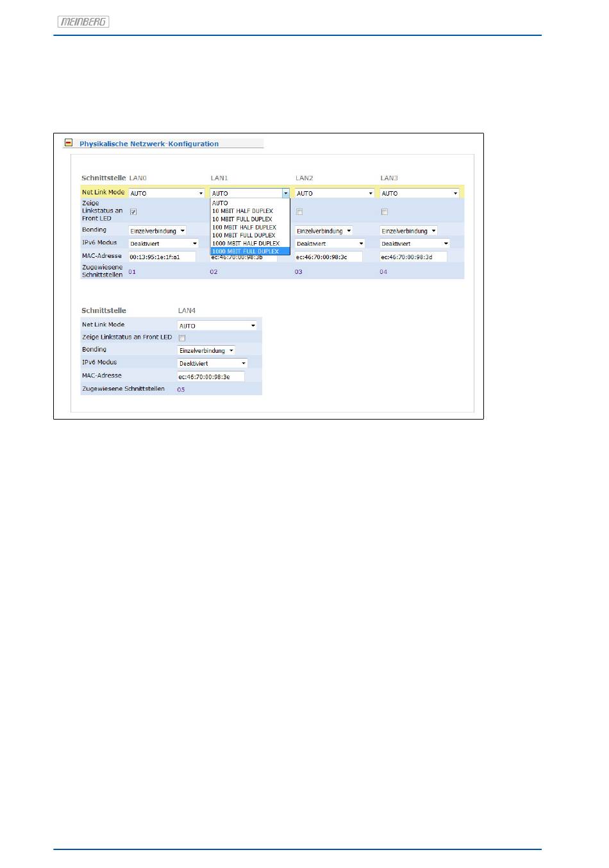Click LAN3 MAC field ec:46:70:00:98:3d
609x868 pixels.
click(413, 257)
